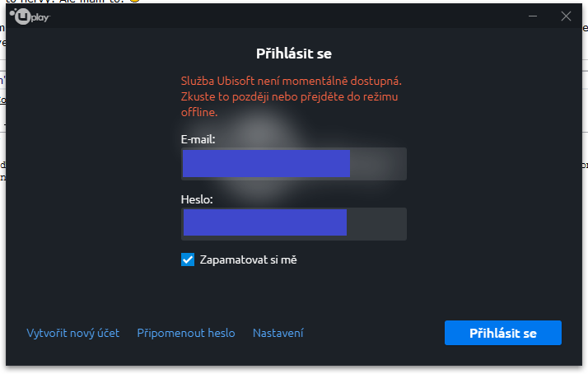Click the word offline in error text
588x374 pixels.
198,112
